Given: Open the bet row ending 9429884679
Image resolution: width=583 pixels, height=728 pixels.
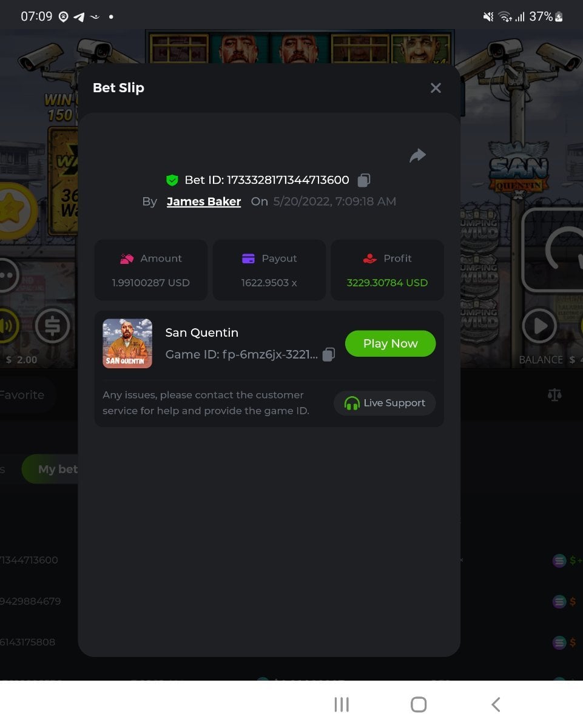Looking at the screenshot, I should [29, 601].
